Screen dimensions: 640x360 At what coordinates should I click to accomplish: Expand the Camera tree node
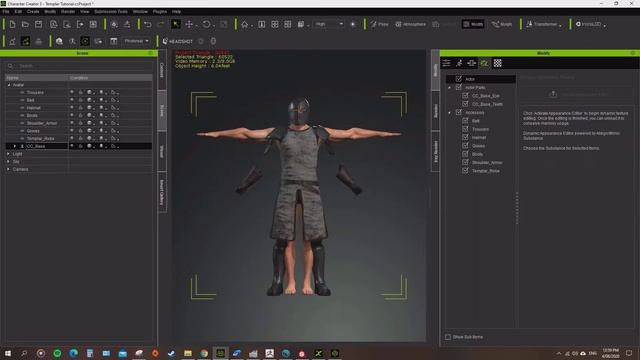(9, 169)
